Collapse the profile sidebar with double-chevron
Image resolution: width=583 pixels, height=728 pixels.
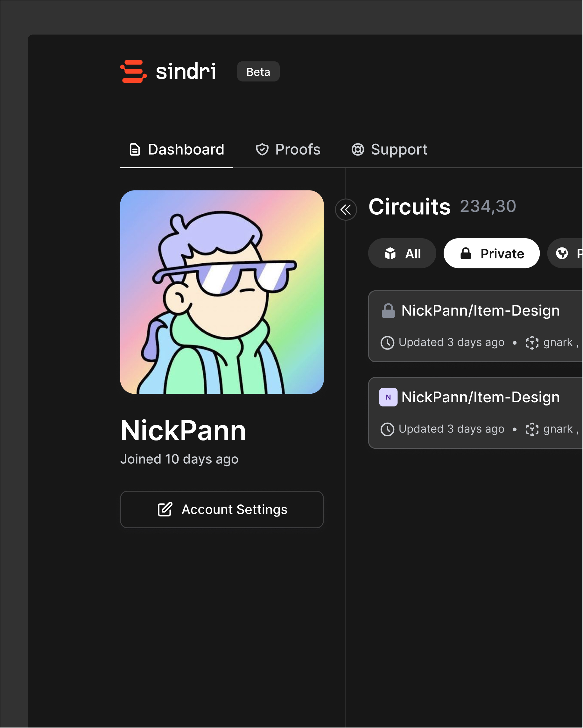pos(346,210)
